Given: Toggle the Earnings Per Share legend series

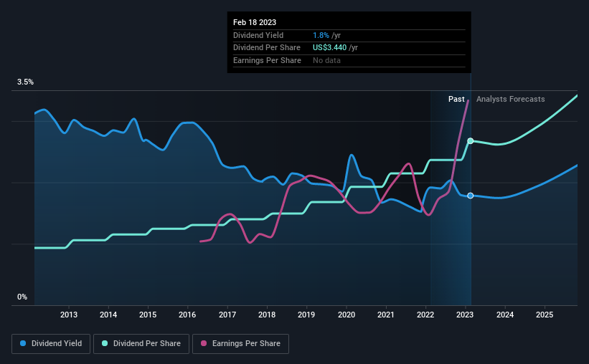Looking at the screenshot, I should click(240, 343).
